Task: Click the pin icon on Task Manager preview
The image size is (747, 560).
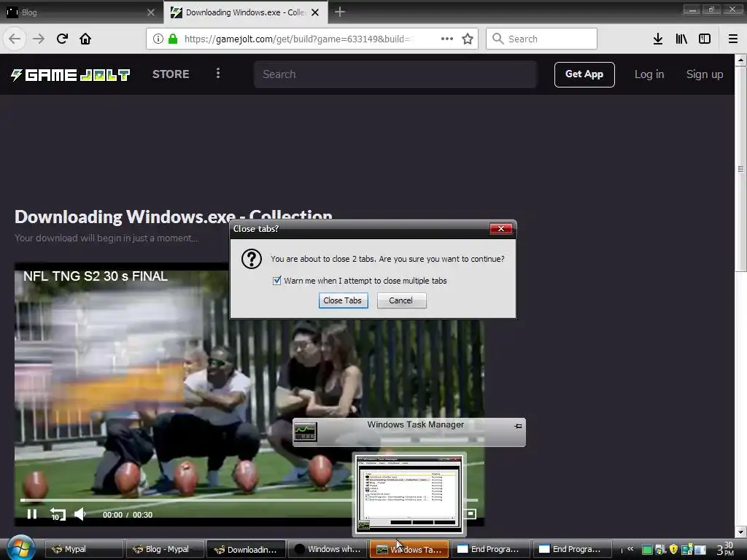Action: click(x=518, y=426)
